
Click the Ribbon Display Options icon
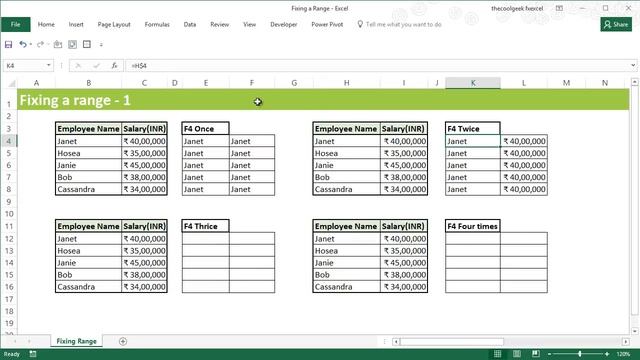pyautogui.click(x=559, y=8)
